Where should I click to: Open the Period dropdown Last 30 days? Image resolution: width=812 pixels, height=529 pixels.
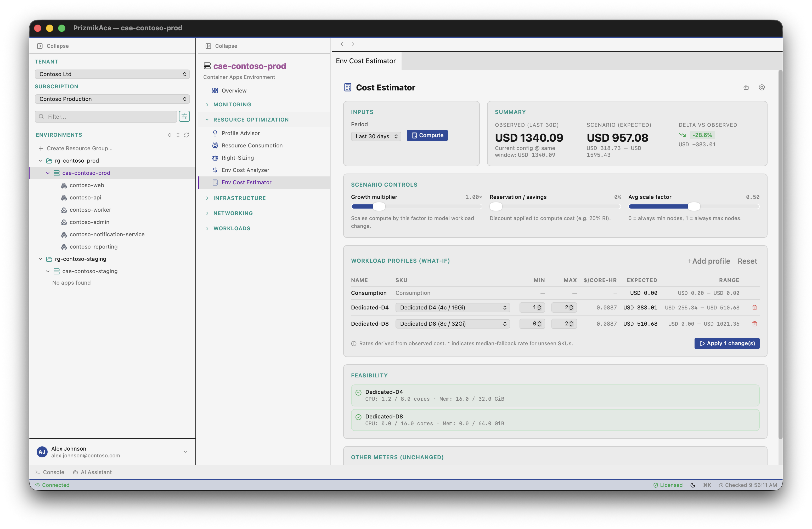(x=376, y=136)
